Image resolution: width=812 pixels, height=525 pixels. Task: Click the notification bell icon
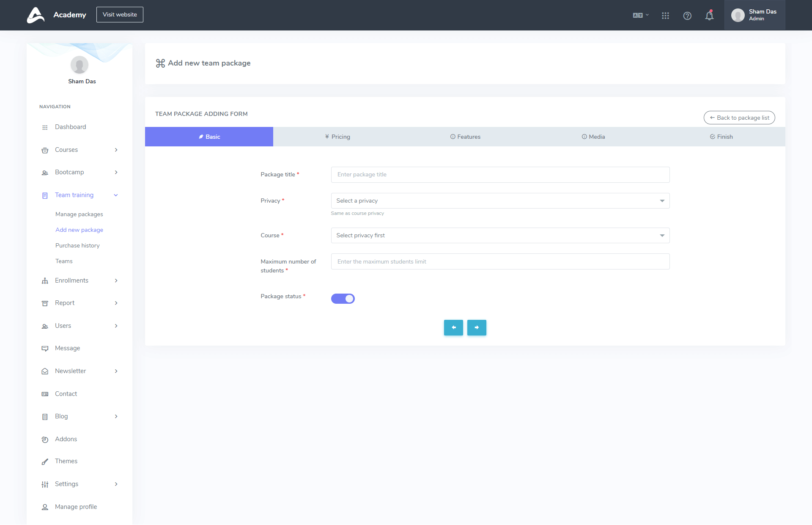(x=709, y=16)
